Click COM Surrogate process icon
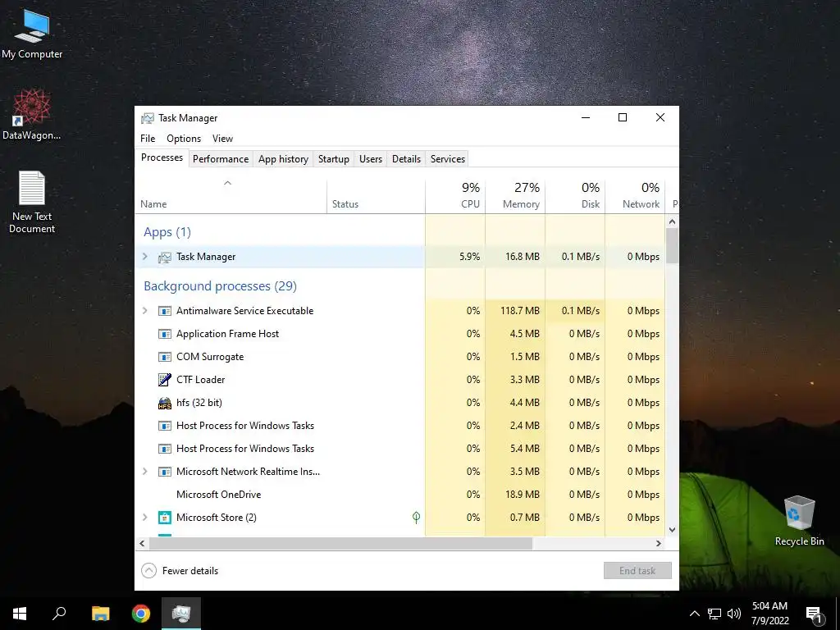The image size is (840, 630). point(164,357)
